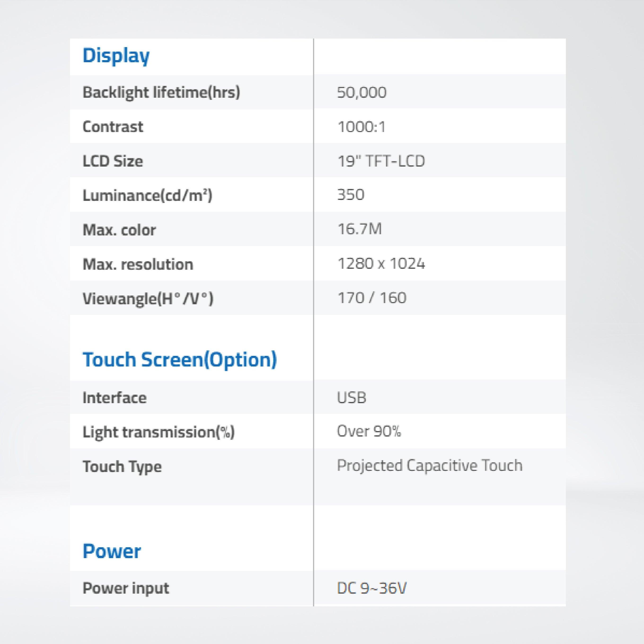Click the 19" TFT-LCD value
The image size is (644, 644).
(x=381, y=161)
